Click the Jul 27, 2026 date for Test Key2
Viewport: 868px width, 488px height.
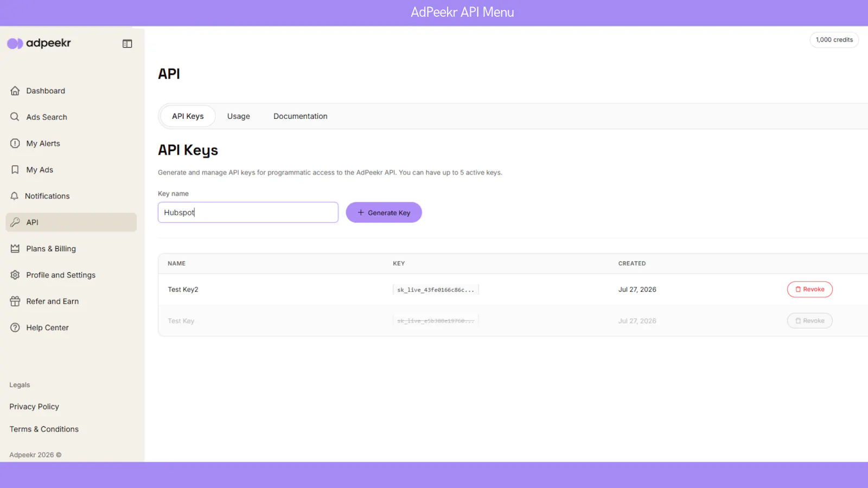point(637,290)
